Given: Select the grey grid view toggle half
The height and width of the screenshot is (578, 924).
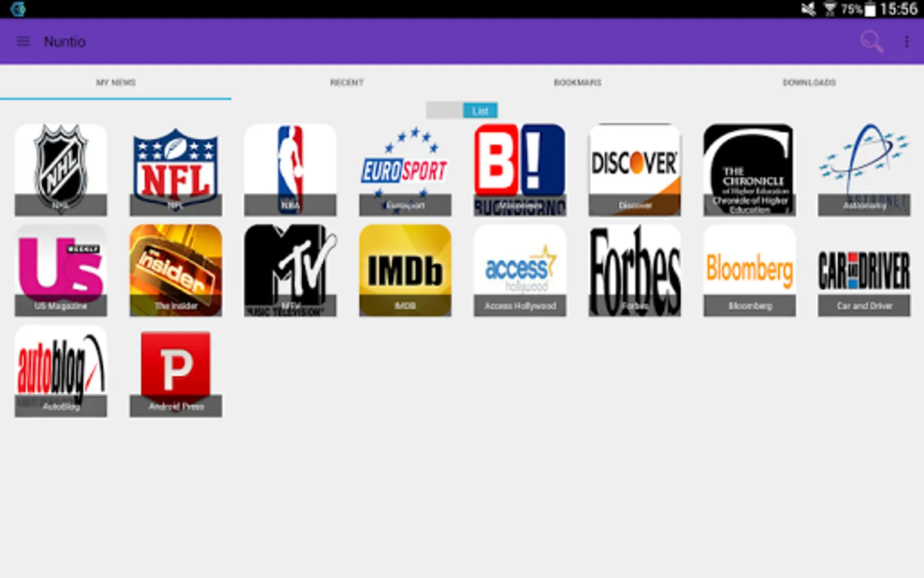Looking at the screenshot, I should pos(444,110).
